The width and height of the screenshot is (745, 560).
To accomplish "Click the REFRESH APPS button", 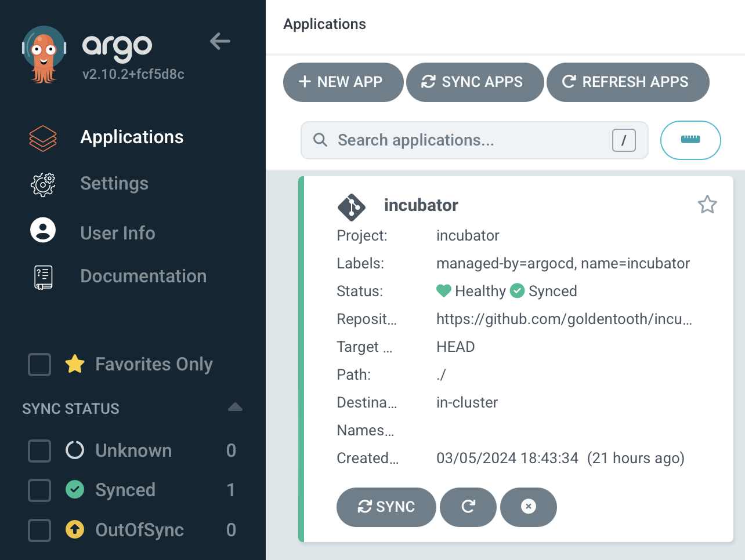I will tap(628, 82).
